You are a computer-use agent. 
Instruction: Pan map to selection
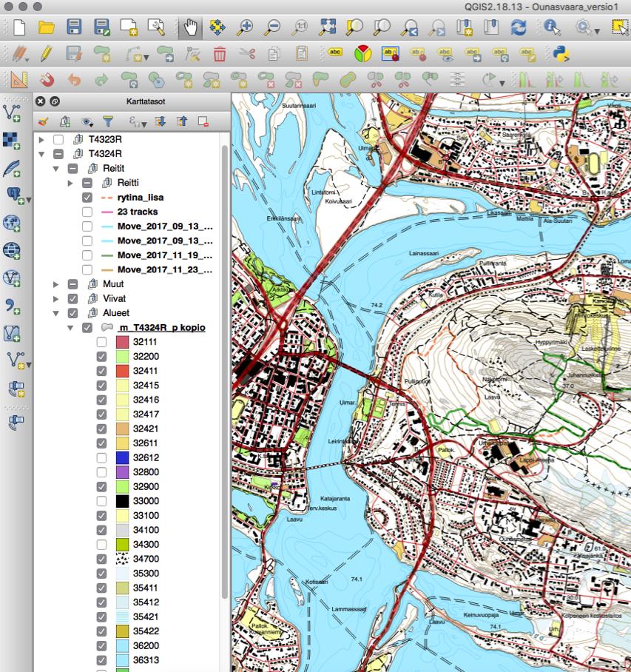217,27
